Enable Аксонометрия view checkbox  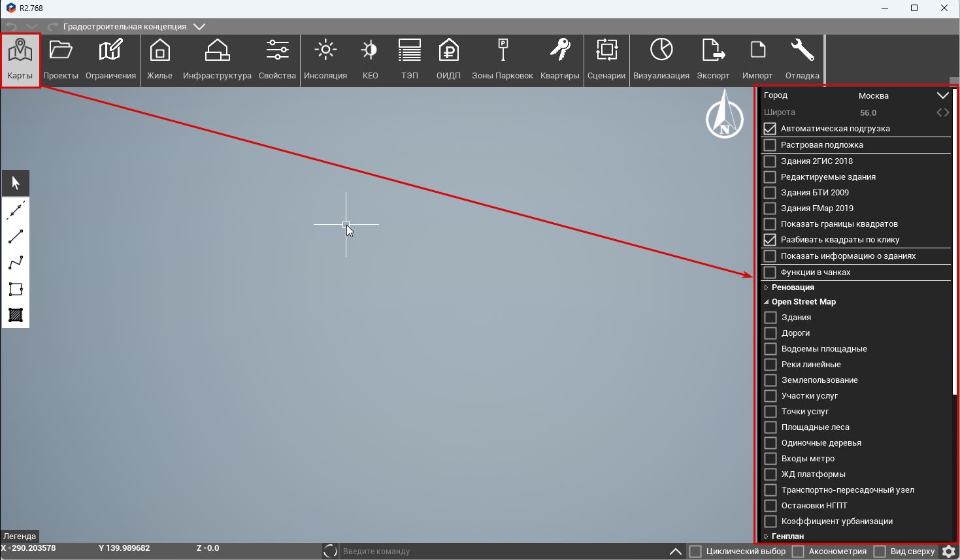pyautogui.click(x=798, y=552)
